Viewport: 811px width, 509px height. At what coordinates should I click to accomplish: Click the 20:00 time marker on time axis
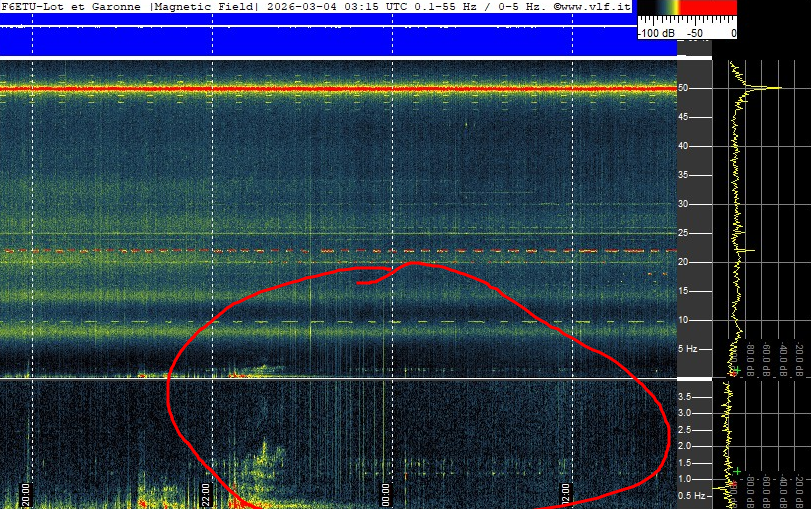coord(27,495)
